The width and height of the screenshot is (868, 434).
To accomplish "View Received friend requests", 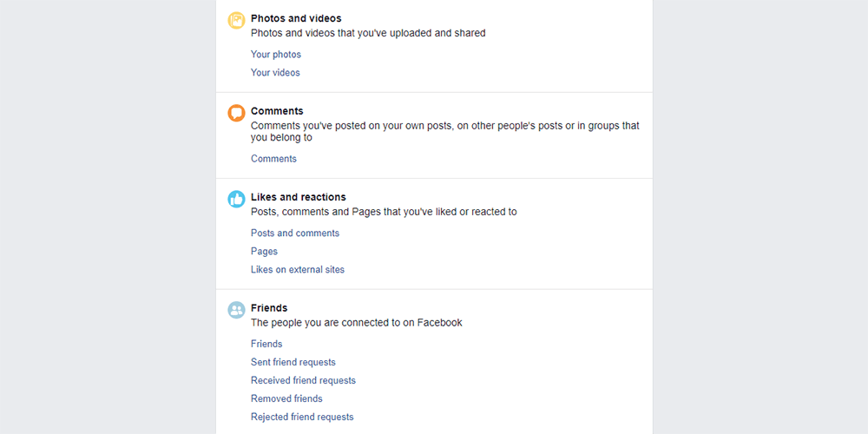I will click(x=303, y=380).
